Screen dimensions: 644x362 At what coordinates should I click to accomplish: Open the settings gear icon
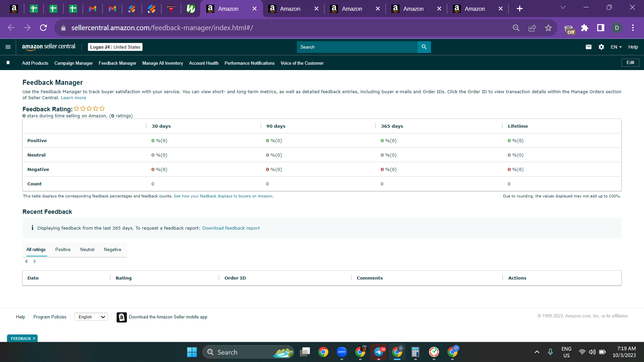pos(601,47)
